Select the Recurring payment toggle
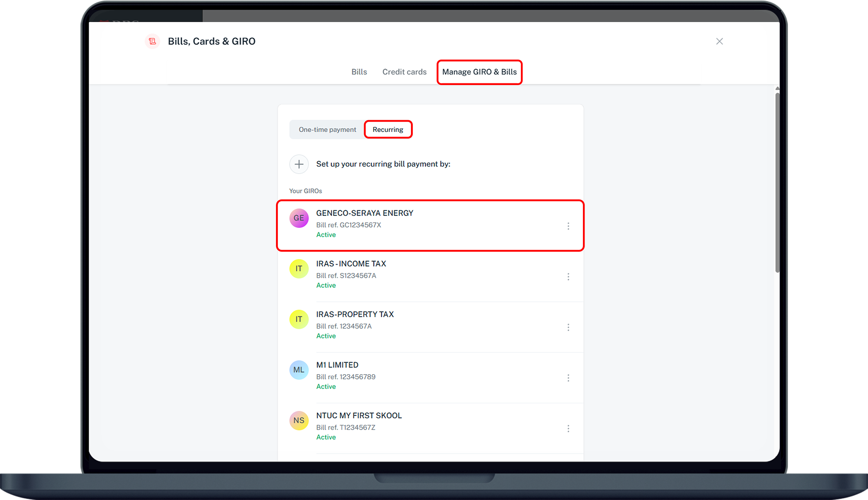The width and height of the screenshot is (868, 500). [x=388, y=130]
